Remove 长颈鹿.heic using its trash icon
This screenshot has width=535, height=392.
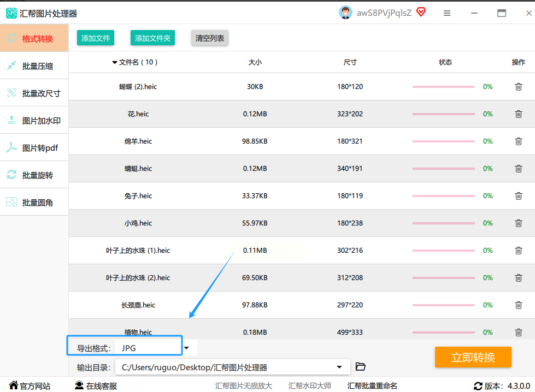[x=518, y=305]
